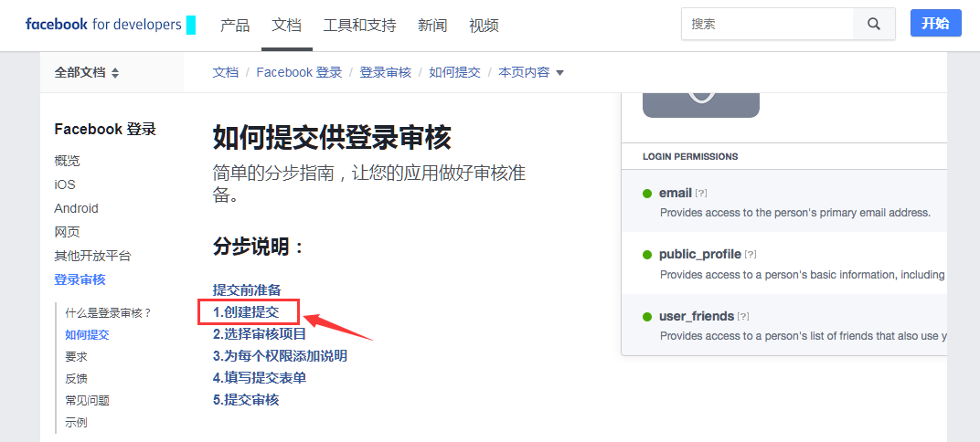
Task: Open the 本页内容 breadcrumb dropdown
Action: click(x=531, y=72)
